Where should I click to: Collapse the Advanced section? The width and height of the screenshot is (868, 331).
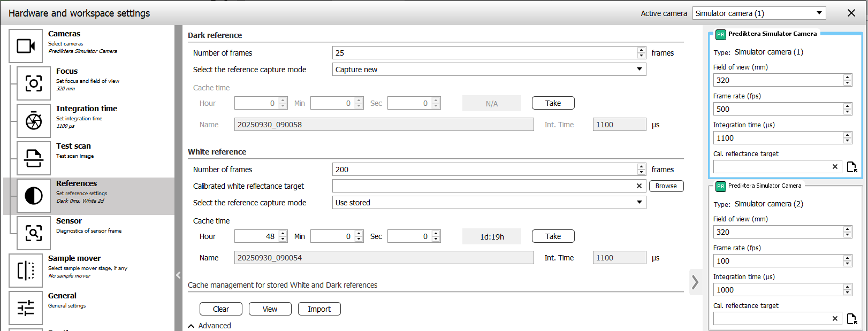tap(192, 326)
